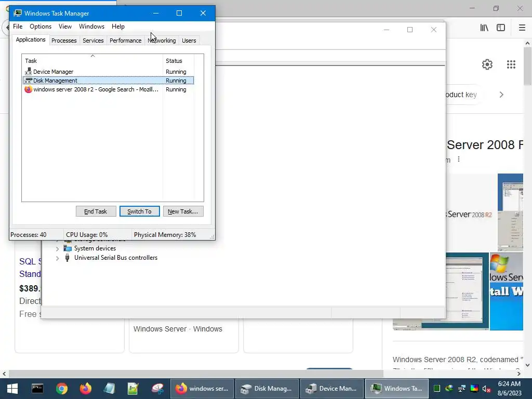Select System devices tree item

(x=95, y=248)
